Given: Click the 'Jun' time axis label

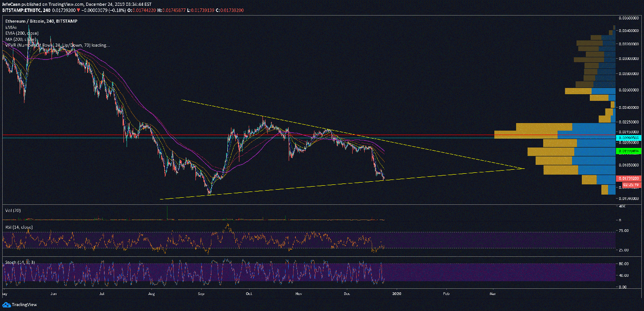Looking at the screenshot, I should [54, 294].
